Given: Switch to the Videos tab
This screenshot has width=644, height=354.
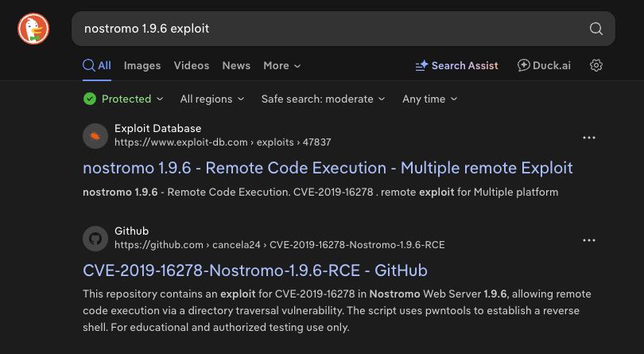Looking at the screenshot, I should 191,65.
